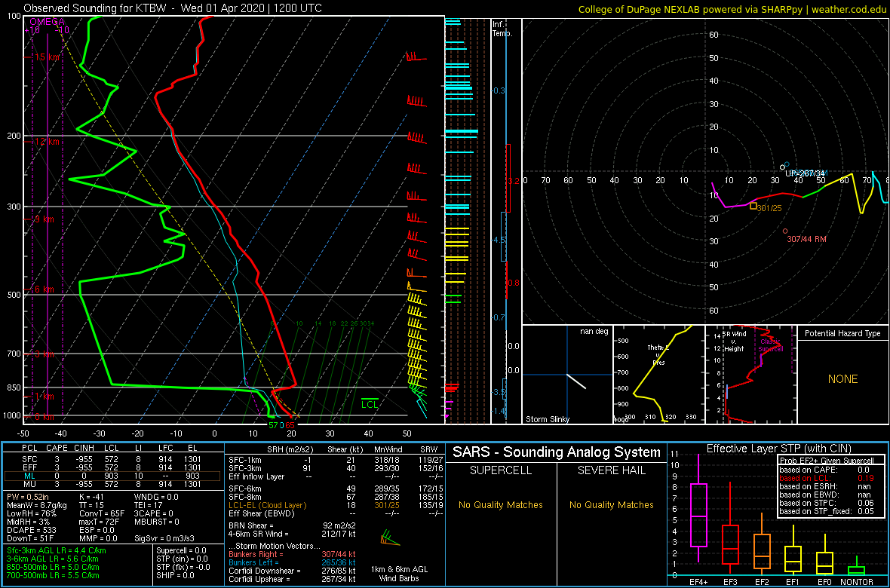This screenshot has width=890, height=588.
Task: Select the magenta EF4+ box plot
Action: pyautogui.click(x=698, y=507)
